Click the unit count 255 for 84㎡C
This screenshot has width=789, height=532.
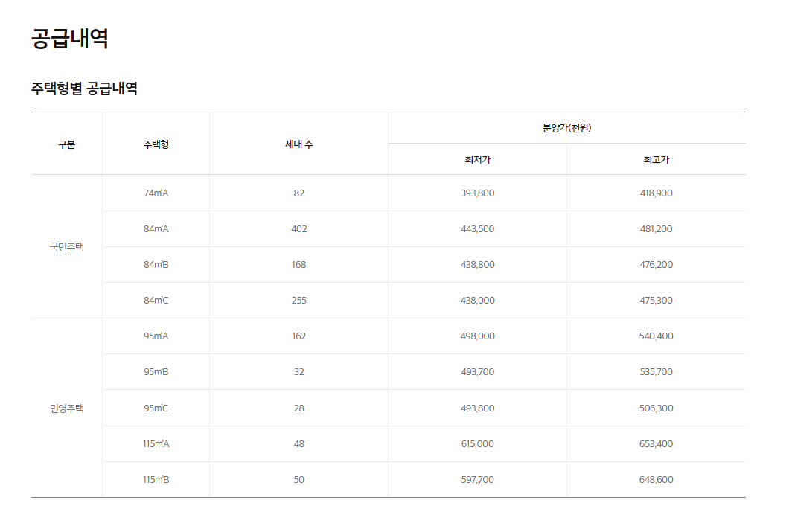(x=298, y=300)
